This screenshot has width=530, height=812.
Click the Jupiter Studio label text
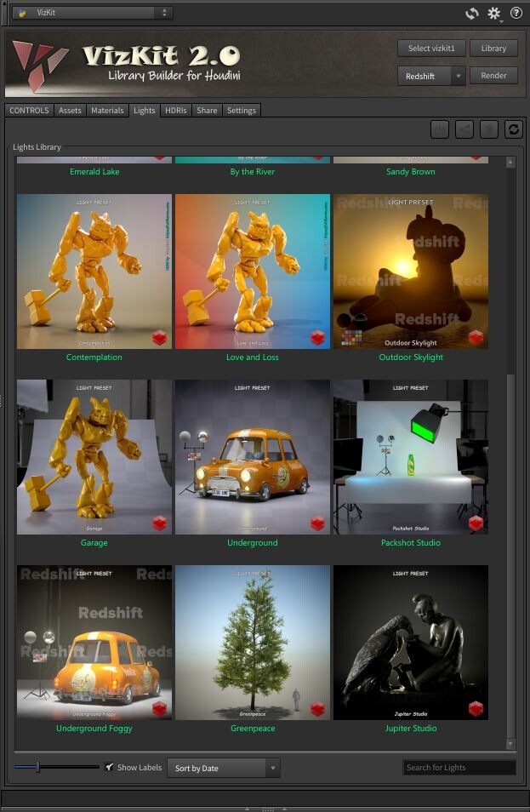click(411, 728)
